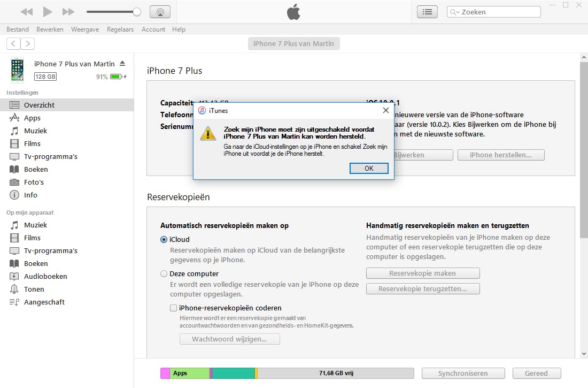Click the list view icon button

pyautogui.click(x=427, y=12)
